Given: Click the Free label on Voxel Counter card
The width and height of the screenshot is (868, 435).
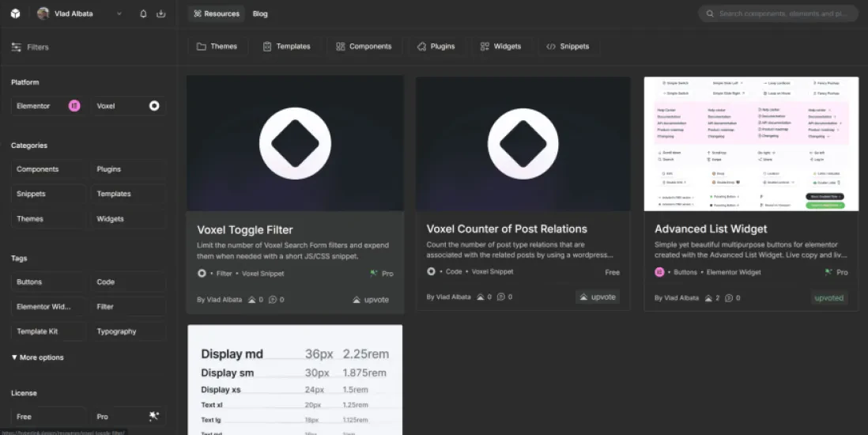Looking at the screenshot, I should point(612,272).
